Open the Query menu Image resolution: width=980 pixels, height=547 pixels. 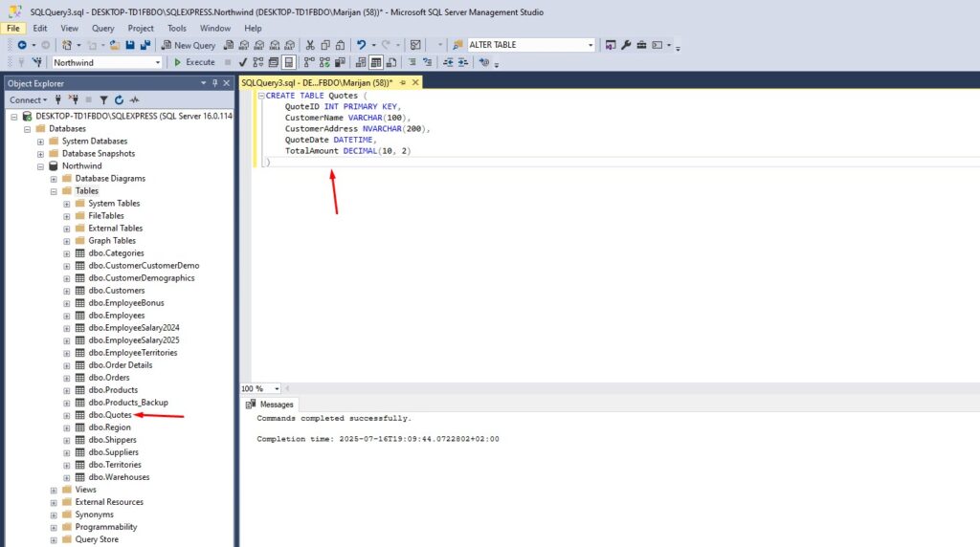(103, 28)
